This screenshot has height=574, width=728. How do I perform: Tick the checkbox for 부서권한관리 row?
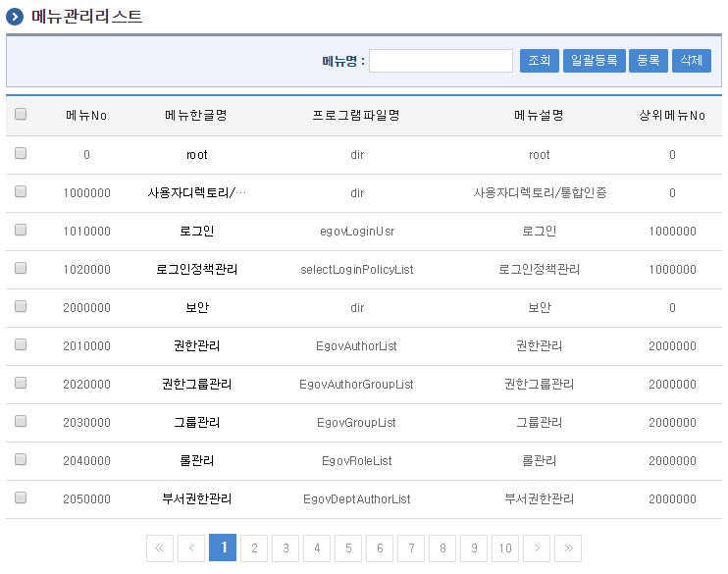coord(21,497)
